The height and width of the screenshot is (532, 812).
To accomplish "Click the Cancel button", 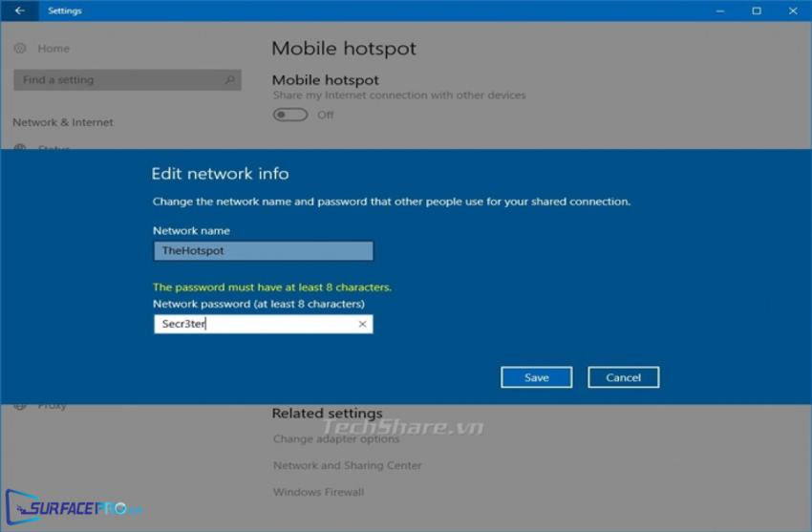I will (624, 377).
